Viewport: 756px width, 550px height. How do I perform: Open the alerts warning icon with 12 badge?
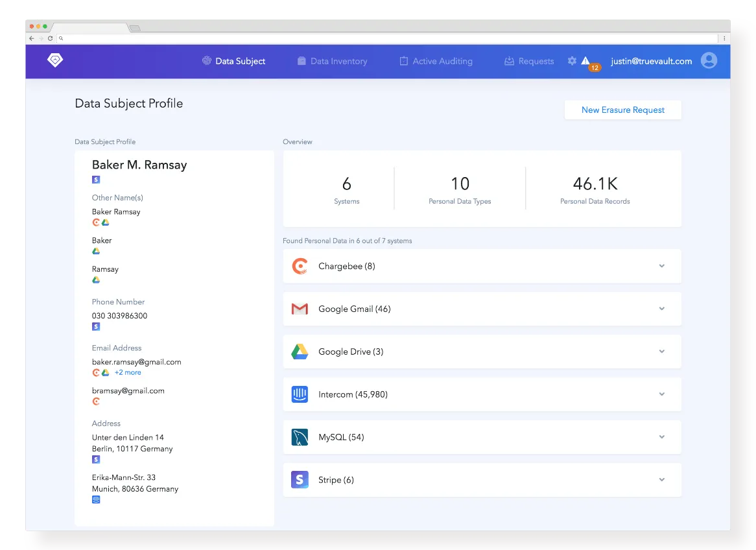(589, 63)
